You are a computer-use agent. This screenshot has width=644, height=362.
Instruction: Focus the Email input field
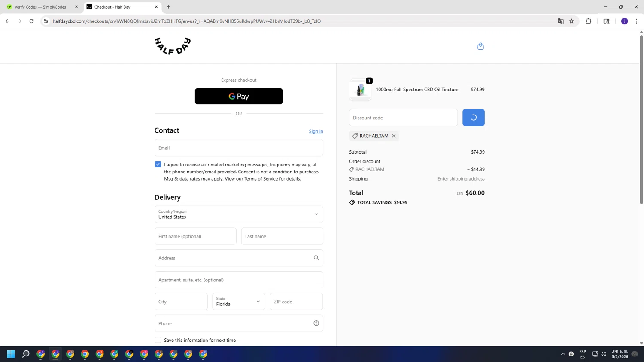(239, 148)
